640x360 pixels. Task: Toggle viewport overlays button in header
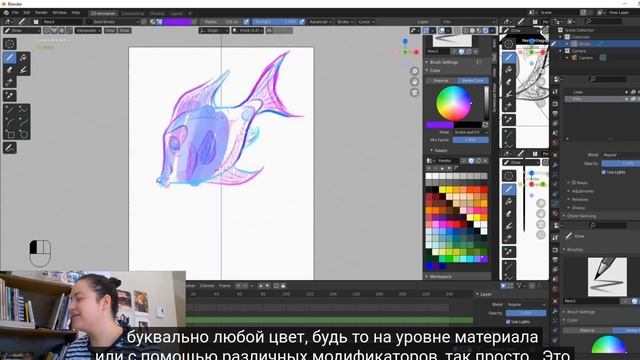(x=442, y=31)
